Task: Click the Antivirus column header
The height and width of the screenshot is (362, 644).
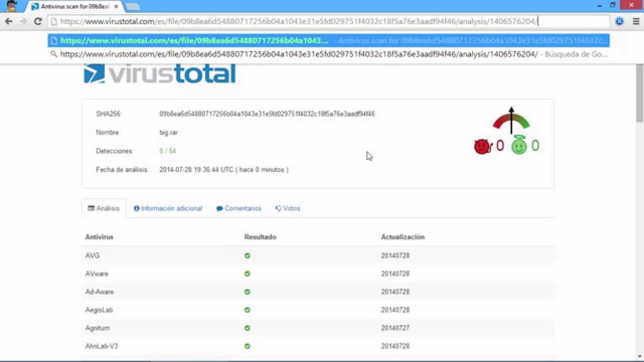Action: [x=99, y=237]
